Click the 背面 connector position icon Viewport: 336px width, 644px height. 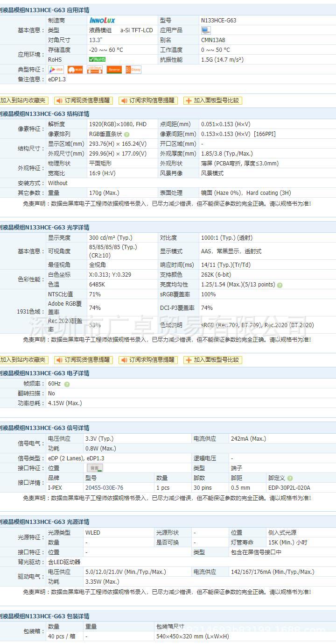click(x=95, y=468)
